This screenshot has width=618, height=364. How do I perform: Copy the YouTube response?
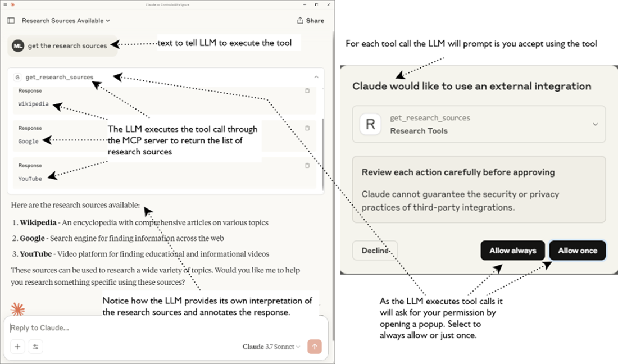pos(307,166)
